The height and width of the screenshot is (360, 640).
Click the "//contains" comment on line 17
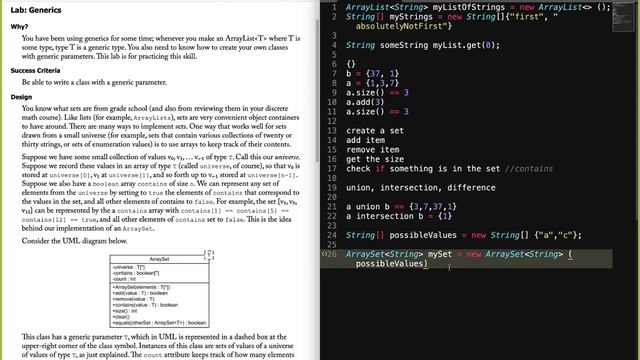(x=529, y=169)
